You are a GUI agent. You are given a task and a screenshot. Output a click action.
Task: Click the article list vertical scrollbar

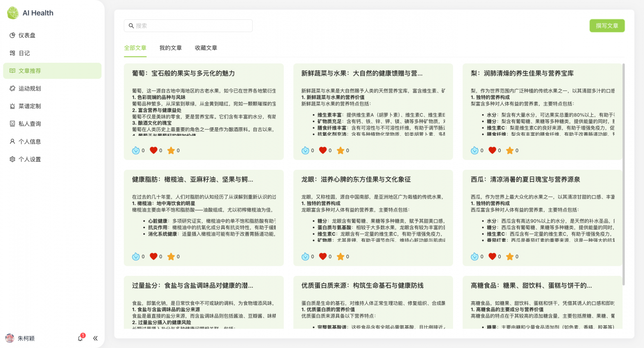pos(623,174)
